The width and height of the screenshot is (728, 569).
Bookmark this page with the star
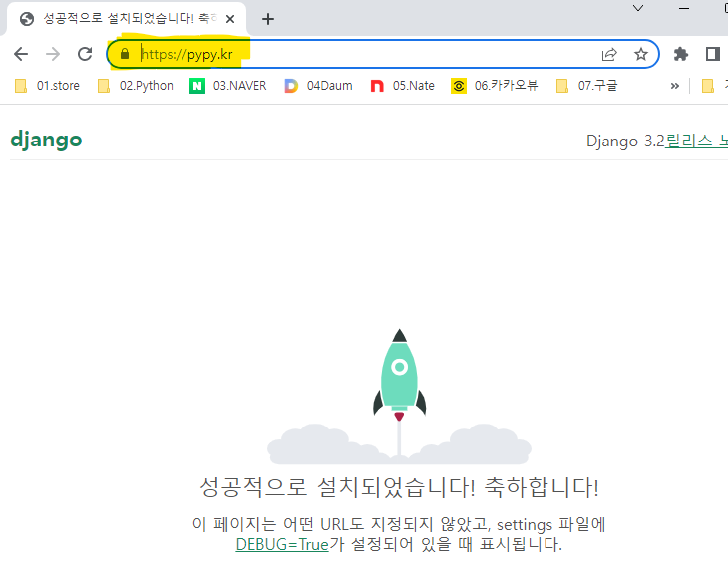641,54
